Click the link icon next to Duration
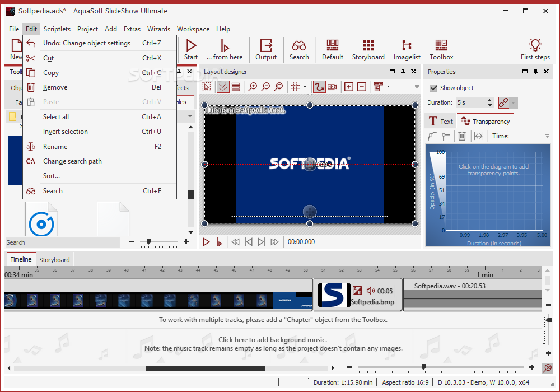 click(x=503, y=103)
